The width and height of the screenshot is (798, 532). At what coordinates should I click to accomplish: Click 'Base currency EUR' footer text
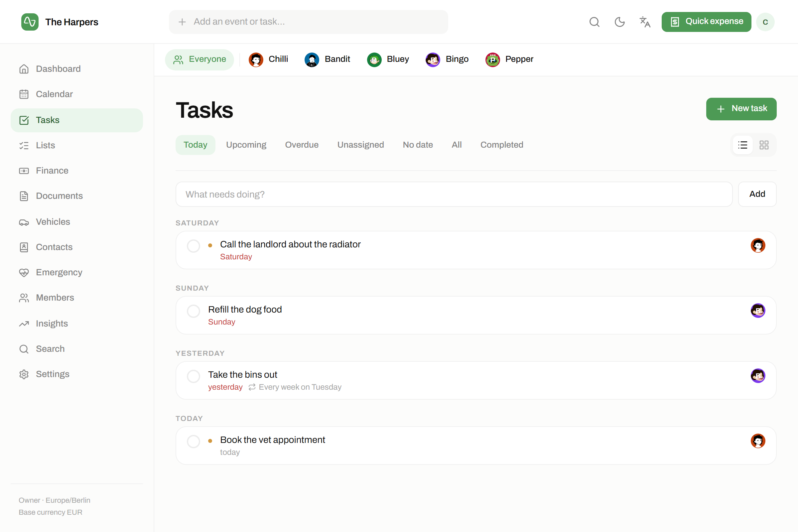(x=50, y=512)
